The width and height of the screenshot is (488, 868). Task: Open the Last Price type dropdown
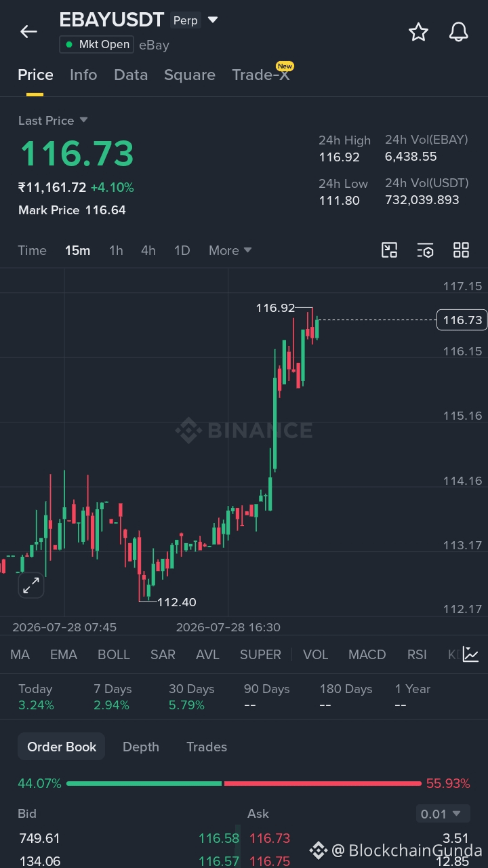click(x=53, y=120)
